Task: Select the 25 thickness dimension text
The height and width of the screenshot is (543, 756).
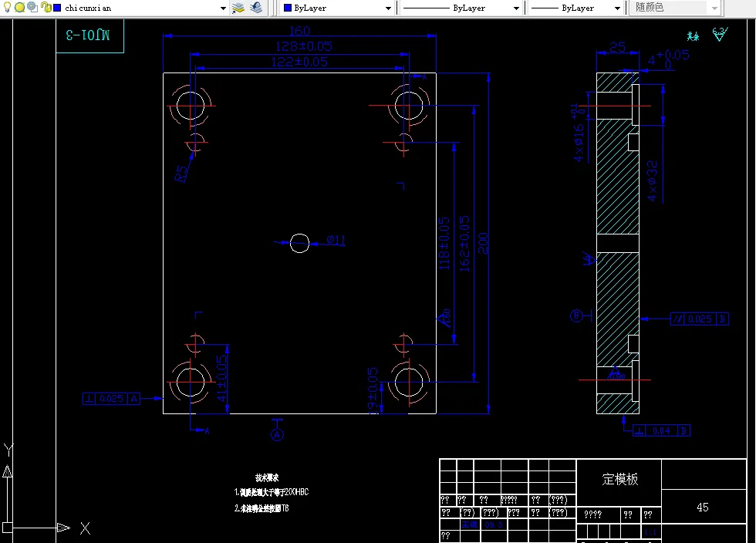Action: pos(617,47)
